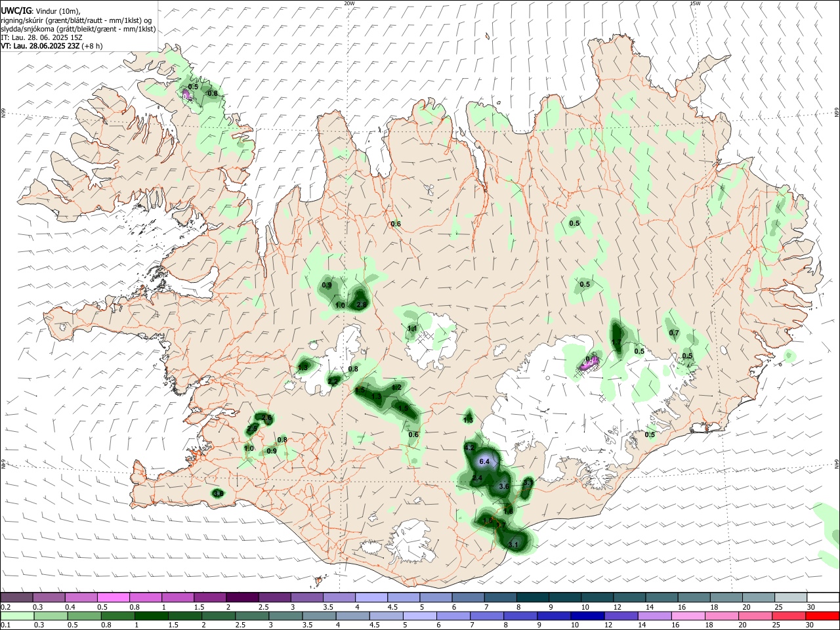Select the dark blue 10 swatch in rain legend
Image resolution: width=840 pixels, height=630 pixels.
pos(587,616)
